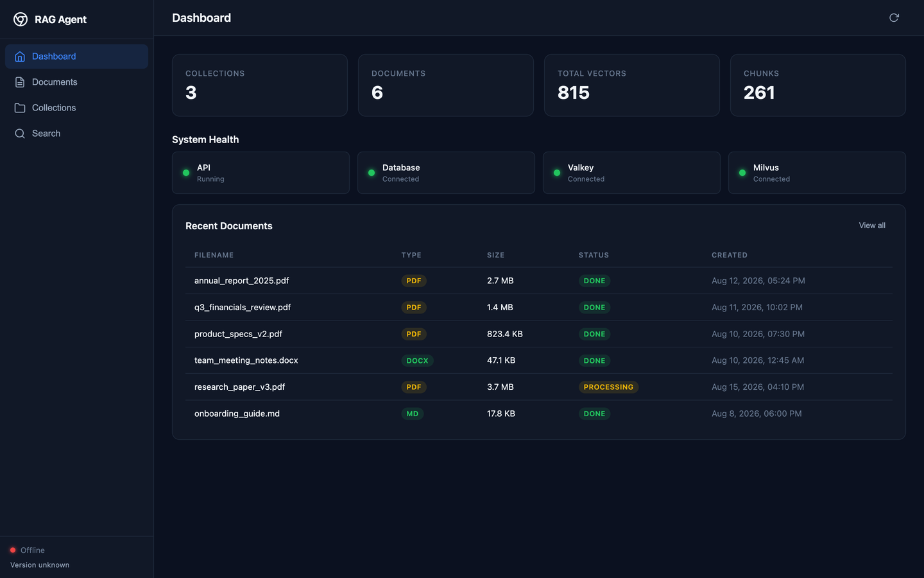
Task: Click the Aug 12, 2026, 05:24 PM date
Action: coord(758,281)
